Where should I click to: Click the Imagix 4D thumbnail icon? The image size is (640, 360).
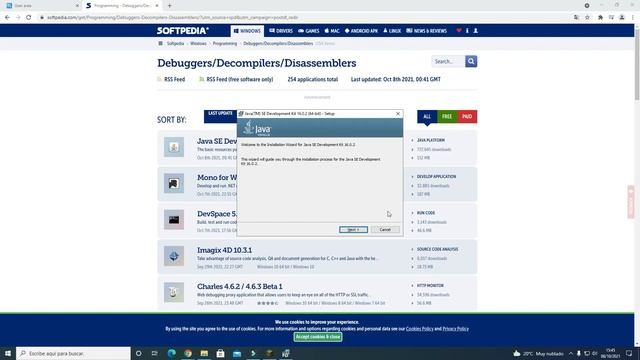click(x=174, y=256)
